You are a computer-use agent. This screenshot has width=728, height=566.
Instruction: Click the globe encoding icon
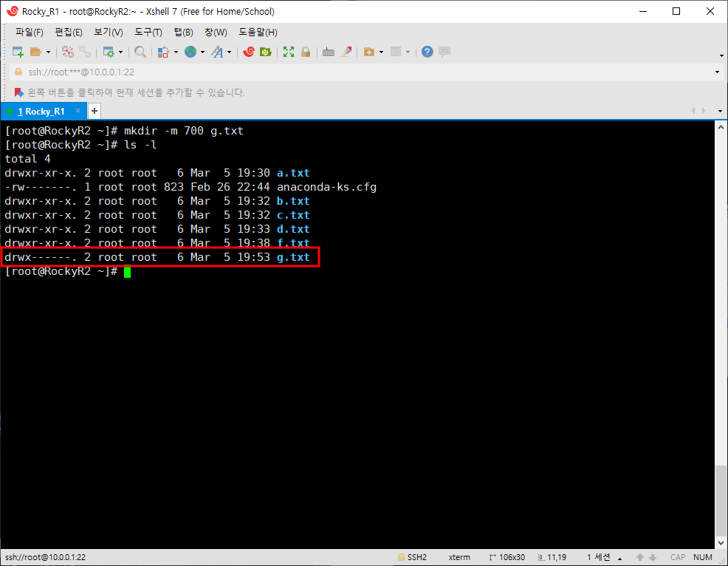tap(190, 52)
